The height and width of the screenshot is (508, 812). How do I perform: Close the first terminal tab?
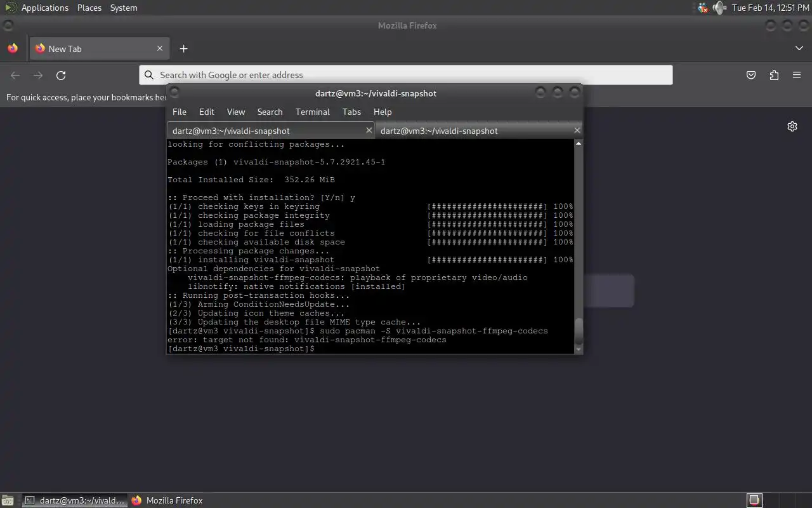coord(369,130)
